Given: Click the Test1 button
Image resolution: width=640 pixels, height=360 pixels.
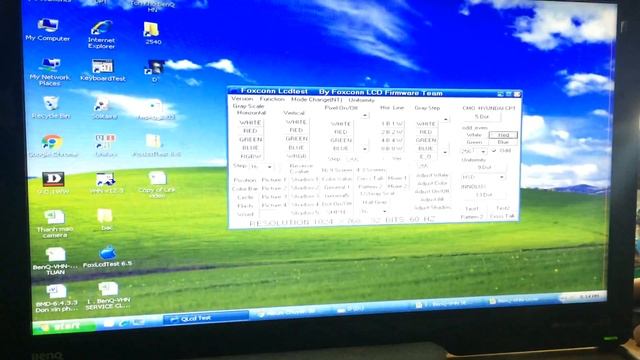Looking at the screenshot, I should 471,209.
